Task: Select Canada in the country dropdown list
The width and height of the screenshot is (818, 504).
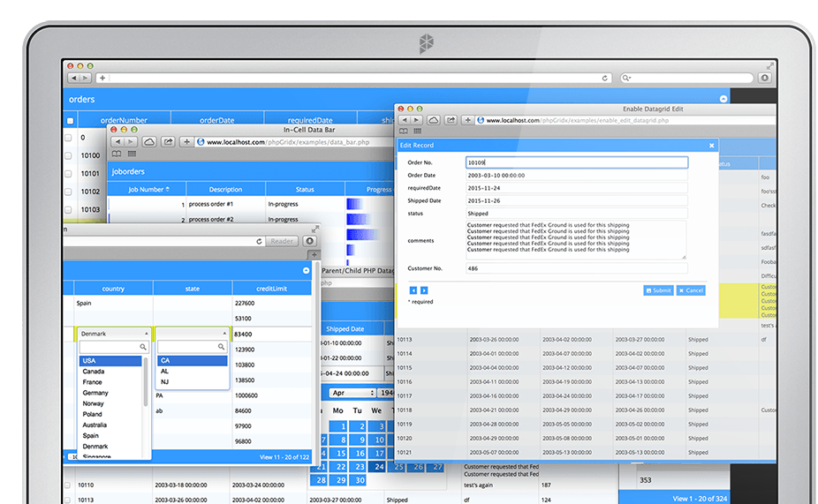Action: pyautogui.click(x=110, y=372)
